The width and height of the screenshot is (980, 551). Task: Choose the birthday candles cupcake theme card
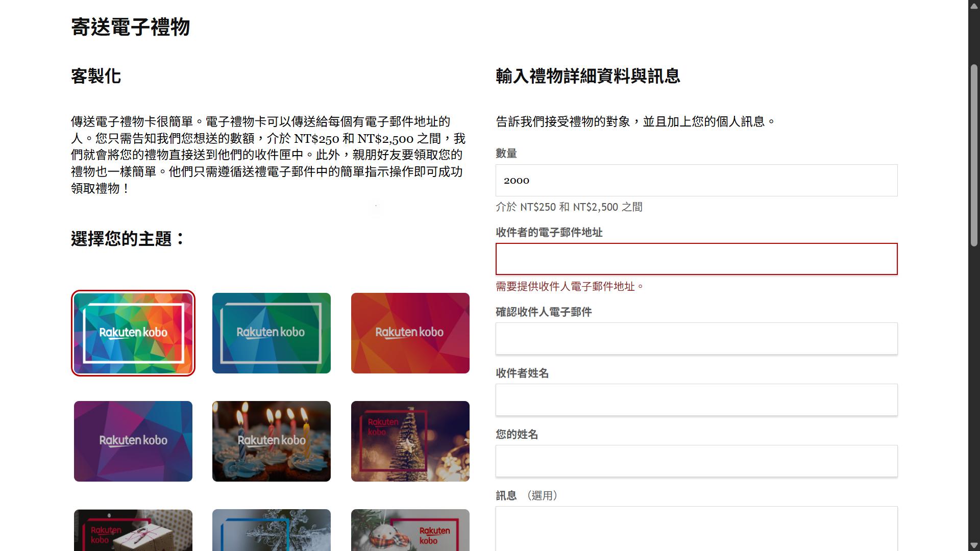(x=272, y=441)
